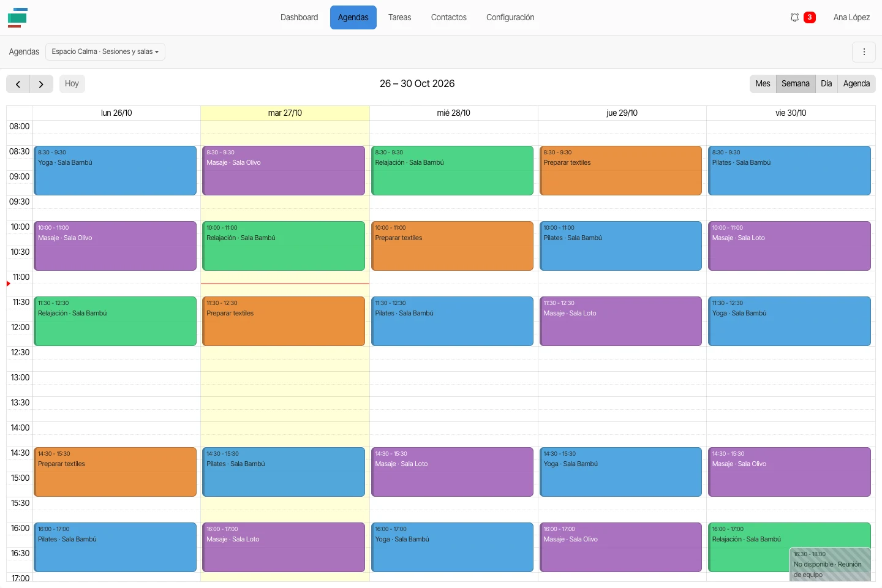Switch to Agenda list view
Viewport: 882px width, 588px height.
(x=857, y=84)
